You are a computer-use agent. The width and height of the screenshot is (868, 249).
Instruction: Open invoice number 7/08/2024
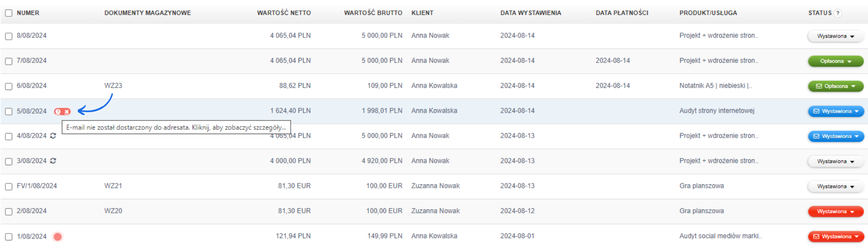tap(32, 61)
